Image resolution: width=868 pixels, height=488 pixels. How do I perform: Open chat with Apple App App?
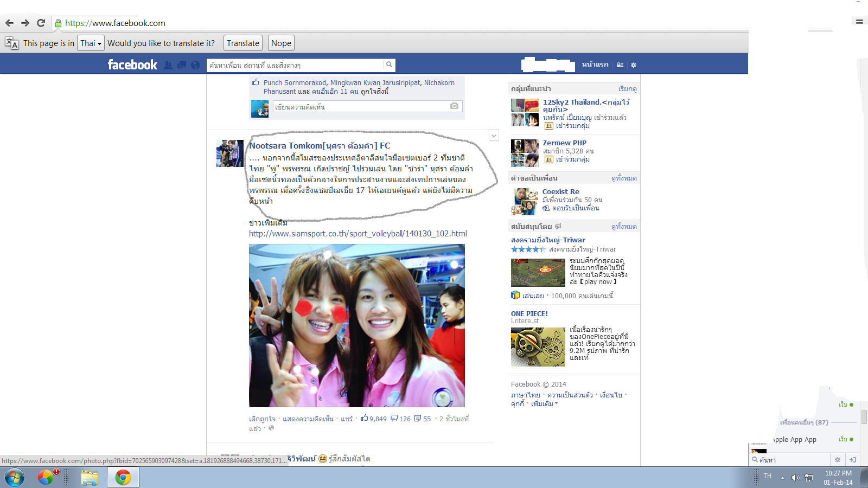click(x=794, y=440)
